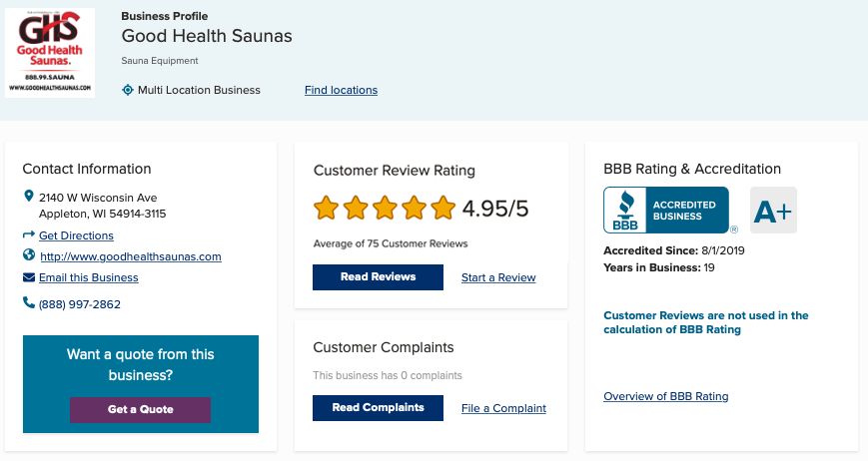Image resolution: width=868 pixels, height=461 pixels.
Task: Click the 'Sauna Equipment' category text
Action: (x=160, y=61)
